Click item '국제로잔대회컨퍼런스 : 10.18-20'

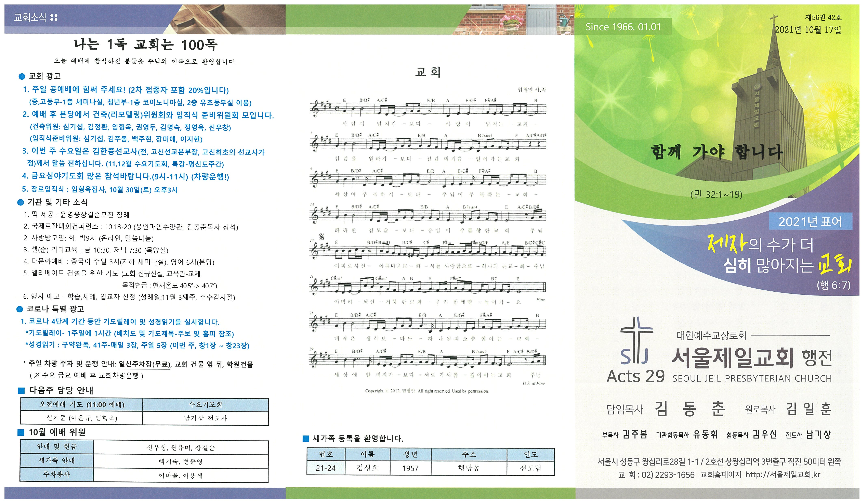[x=131, y=227]
